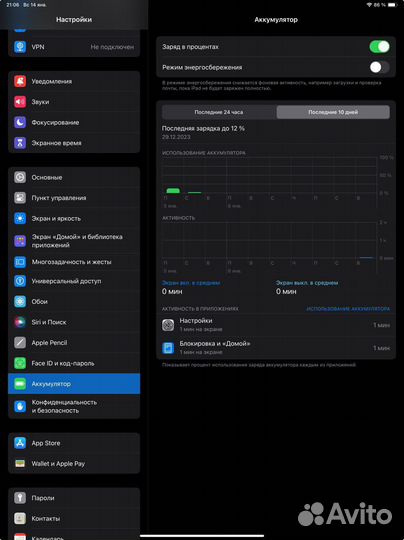Switch to Последние 24 часа tab
The image size is (404, 540).
pos(219,112)
